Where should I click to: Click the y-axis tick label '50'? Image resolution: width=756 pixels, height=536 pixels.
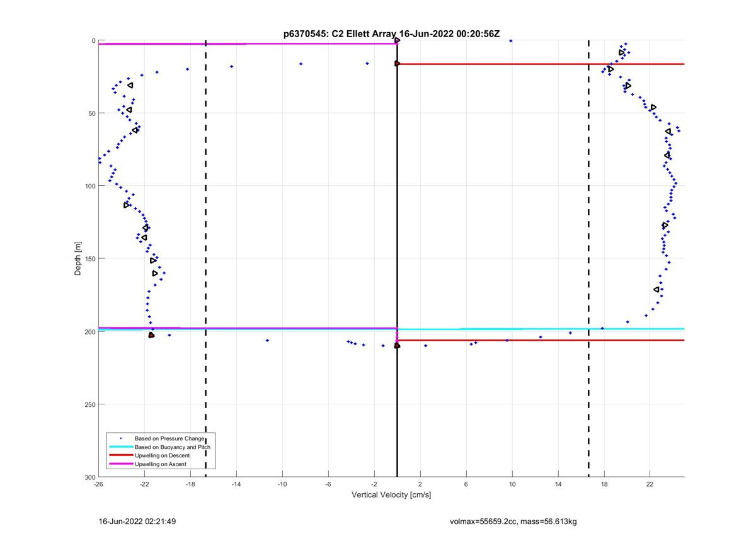pos(91,113)
